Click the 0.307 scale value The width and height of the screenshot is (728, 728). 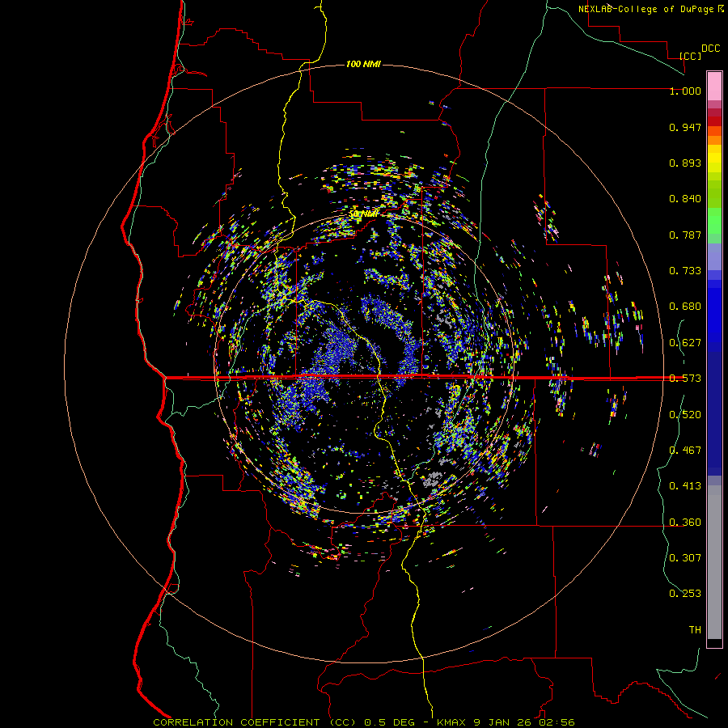[685, 558]
